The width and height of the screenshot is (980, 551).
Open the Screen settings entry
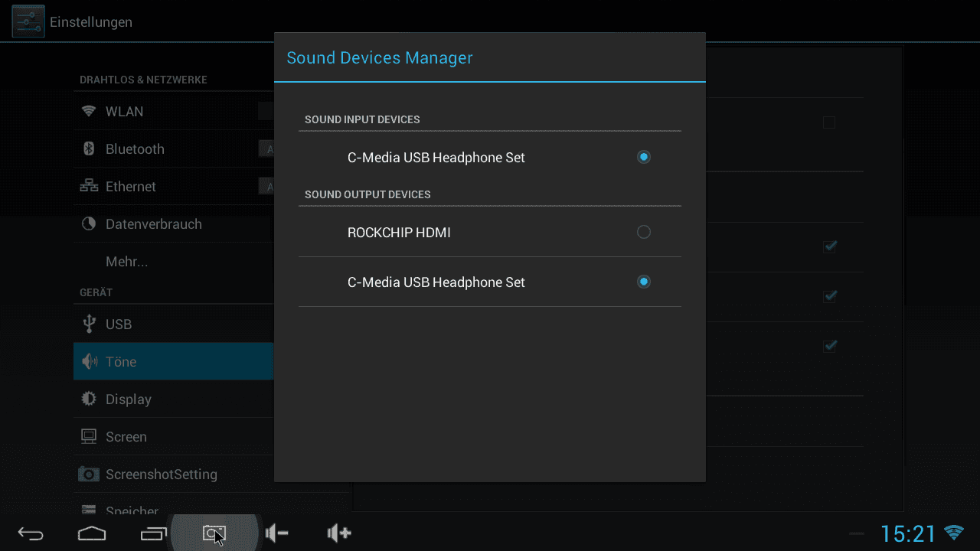(174, 437)
